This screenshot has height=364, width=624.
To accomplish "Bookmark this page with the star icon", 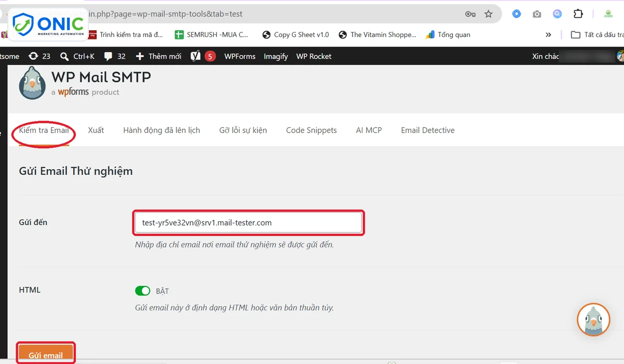I will point(488,14).
